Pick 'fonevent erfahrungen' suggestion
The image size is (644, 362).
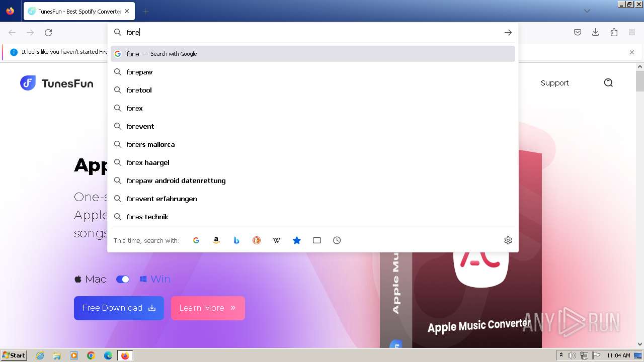click(x=313, y=199)
